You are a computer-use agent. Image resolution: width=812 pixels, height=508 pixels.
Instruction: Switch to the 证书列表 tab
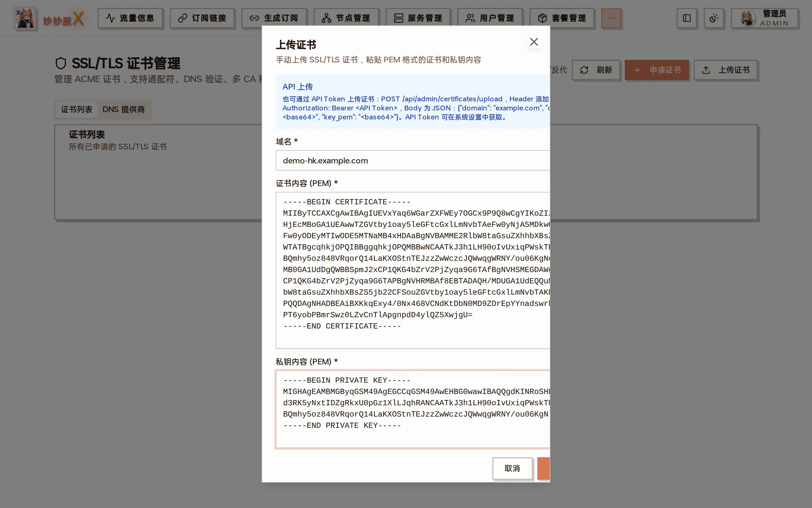click(76, 109)
